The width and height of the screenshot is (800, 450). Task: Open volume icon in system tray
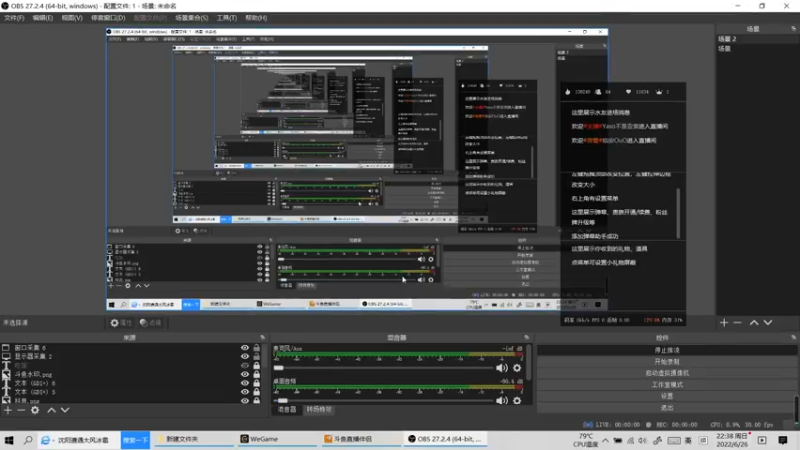click(x=643, y=440)
